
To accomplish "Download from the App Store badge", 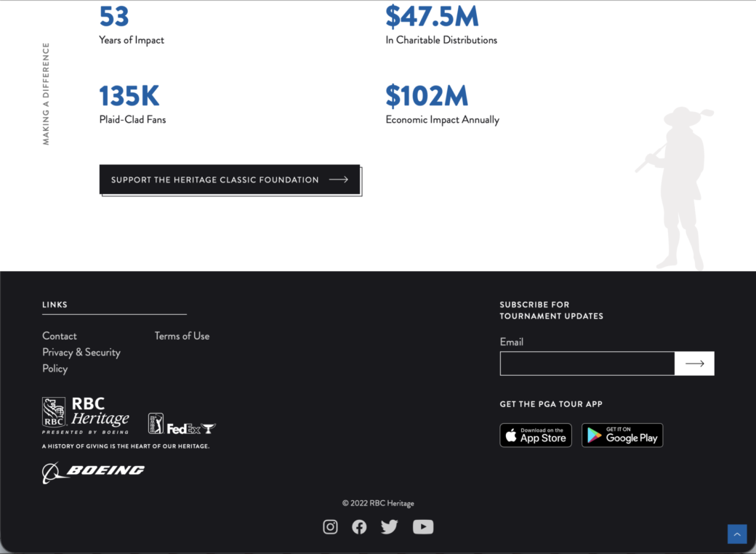I will pos(536,435).
